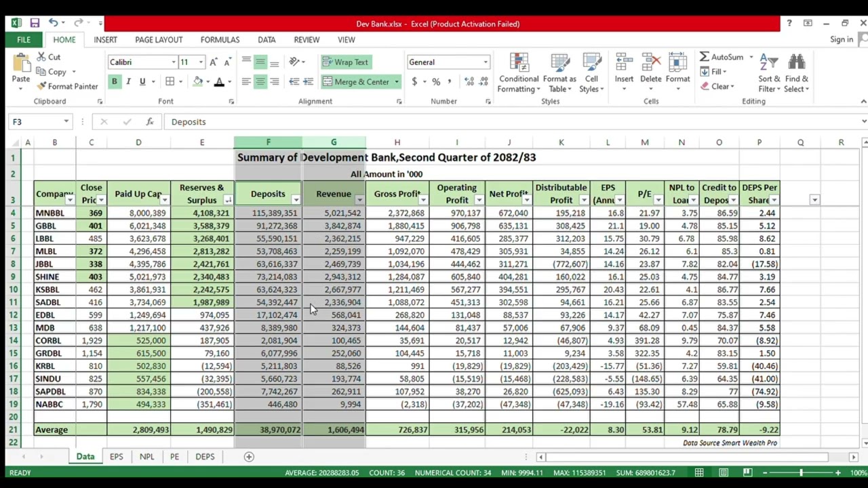This screenshot has width=868, height=488.
Task: Open the Format cells menu
Action: (677, 68)
